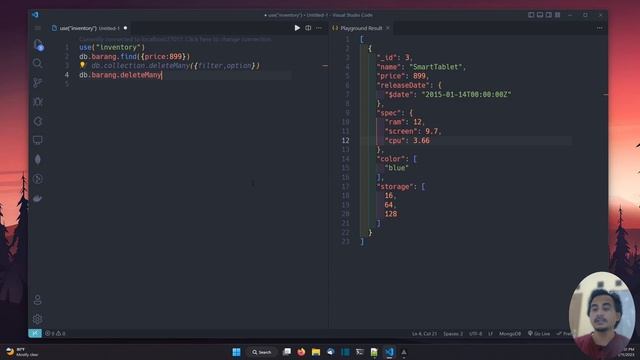Close the Playground Result tab

pyautogui.click(x=388, y=28)
